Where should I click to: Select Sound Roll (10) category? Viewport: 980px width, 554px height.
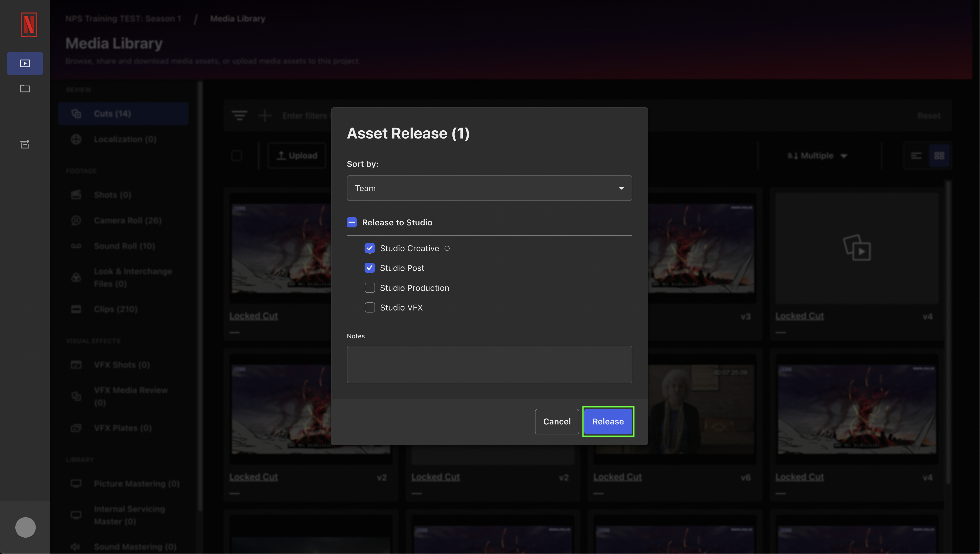[x=124, y=246]
